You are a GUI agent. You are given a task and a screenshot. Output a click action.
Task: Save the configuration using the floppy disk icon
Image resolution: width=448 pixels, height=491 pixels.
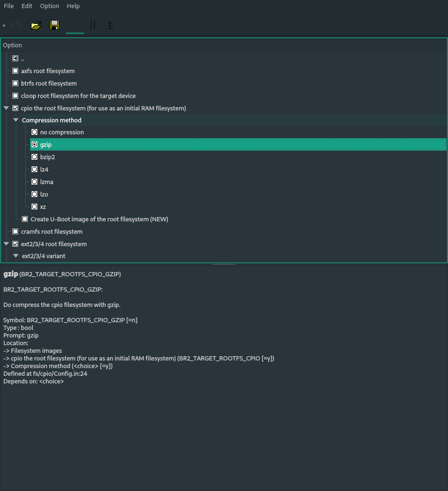point(55,25)
